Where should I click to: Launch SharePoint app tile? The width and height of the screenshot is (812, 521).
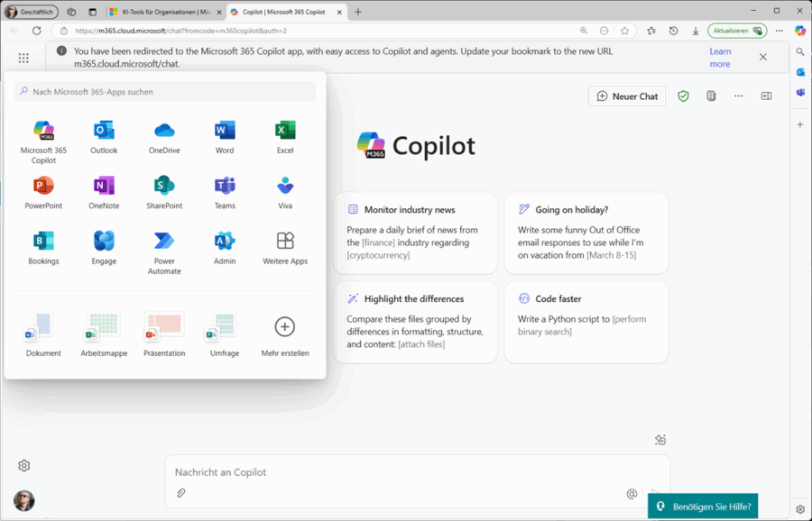[x=164, y=193]
